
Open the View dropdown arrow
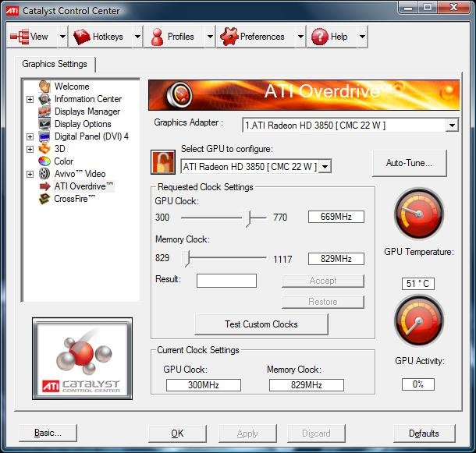(62, 37)
